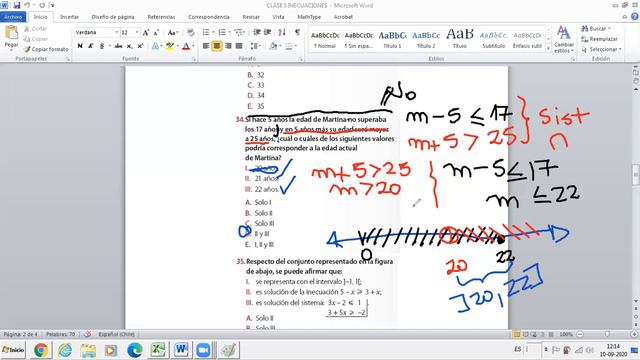Justify paragraph text
640x360 pixels.
pyautogui.click(x=239, y=46)
